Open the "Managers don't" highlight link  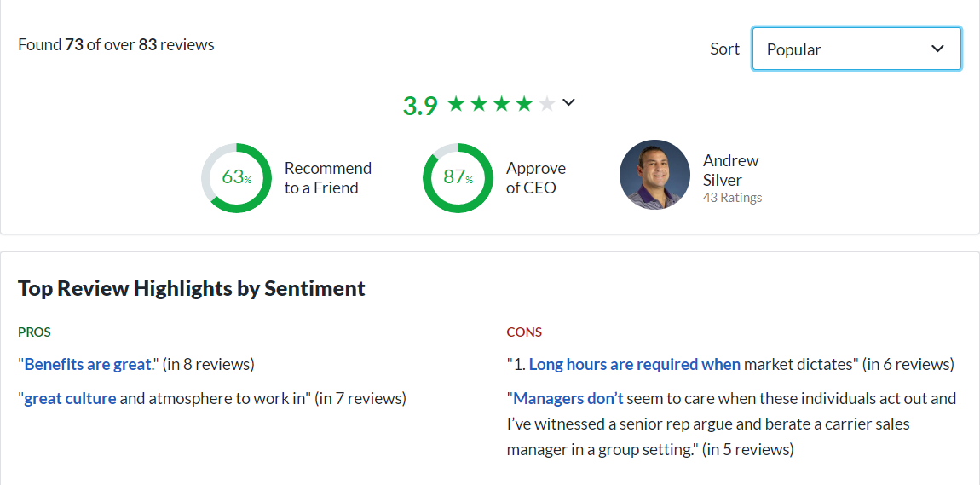(568, 398)
